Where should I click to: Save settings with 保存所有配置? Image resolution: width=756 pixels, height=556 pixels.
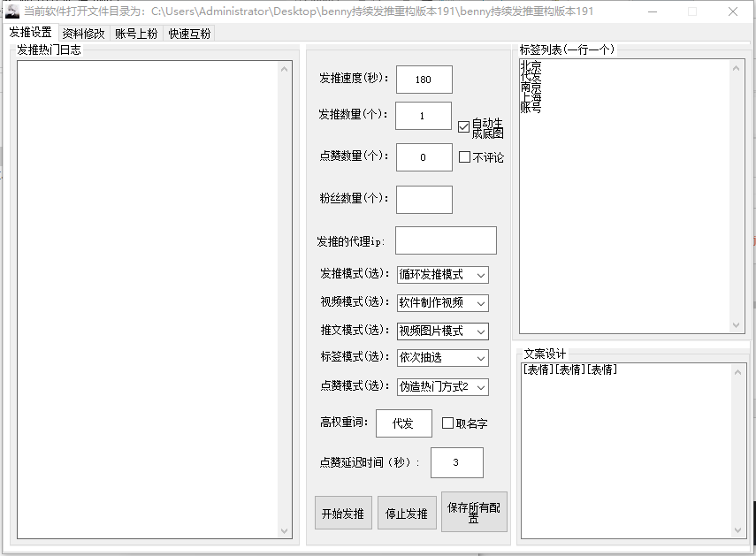(x=474, y=512)
